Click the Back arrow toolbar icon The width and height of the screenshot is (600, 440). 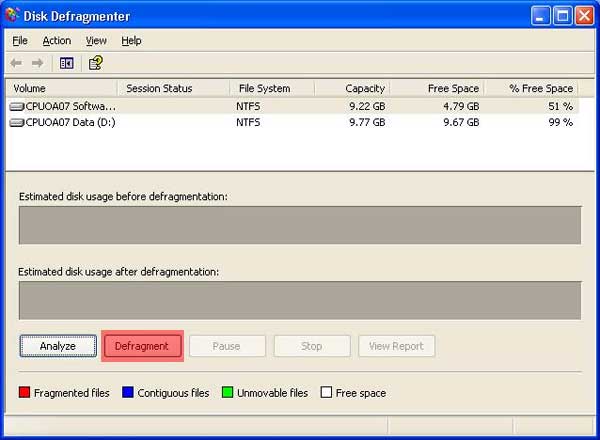coord(16,63)
